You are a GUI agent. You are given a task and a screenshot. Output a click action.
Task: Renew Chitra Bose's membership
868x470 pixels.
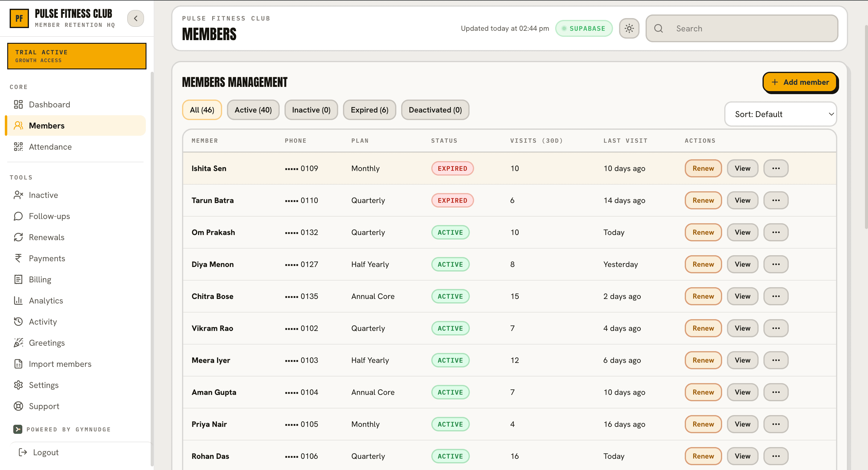pos(703,296)
